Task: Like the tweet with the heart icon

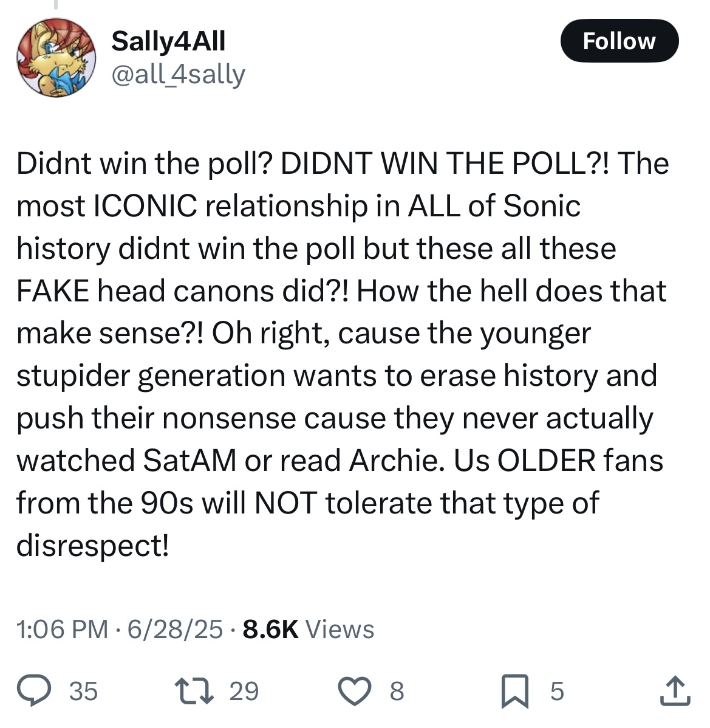Action: click(355, 691)
